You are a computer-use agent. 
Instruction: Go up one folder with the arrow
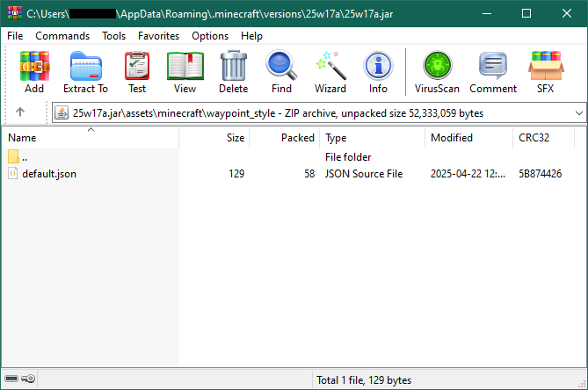click(x=20, y=112)
